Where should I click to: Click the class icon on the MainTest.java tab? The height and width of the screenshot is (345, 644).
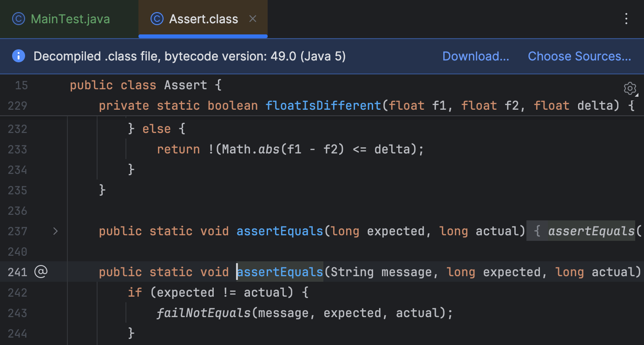click(x=18, y=19)
